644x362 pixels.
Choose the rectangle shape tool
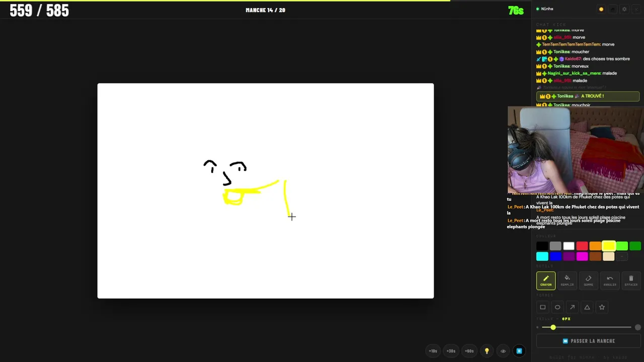(543, 307)
